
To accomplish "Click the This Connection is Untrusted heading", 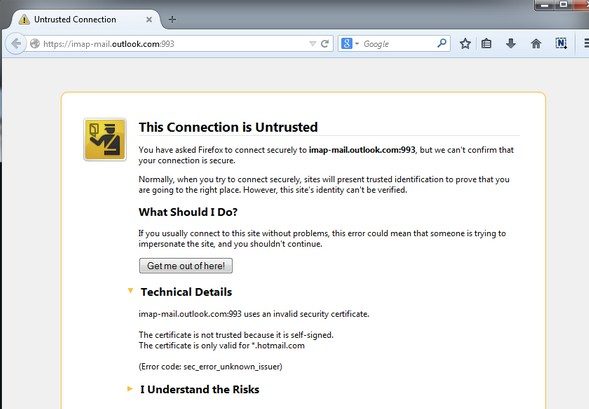I will click(x=228, y=127).
